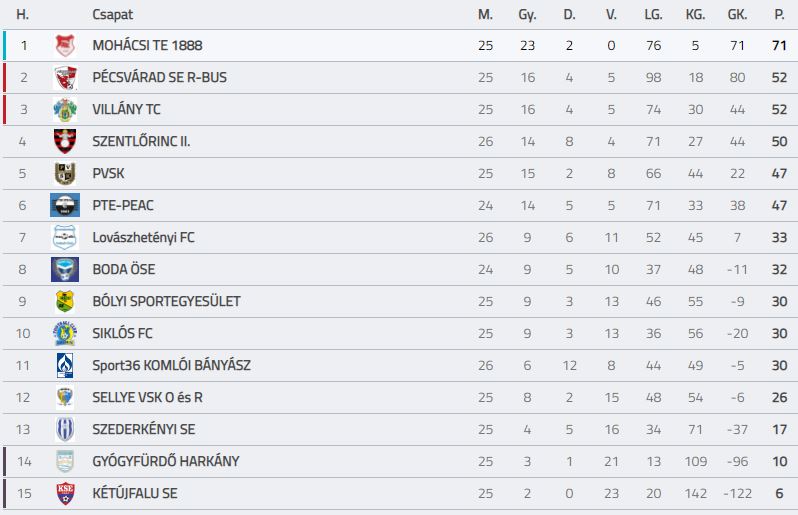Click the MOHÁCSI TE 1888 club crest
The height and width of the screenshot is (515, 798).
(x=65, y=45)
